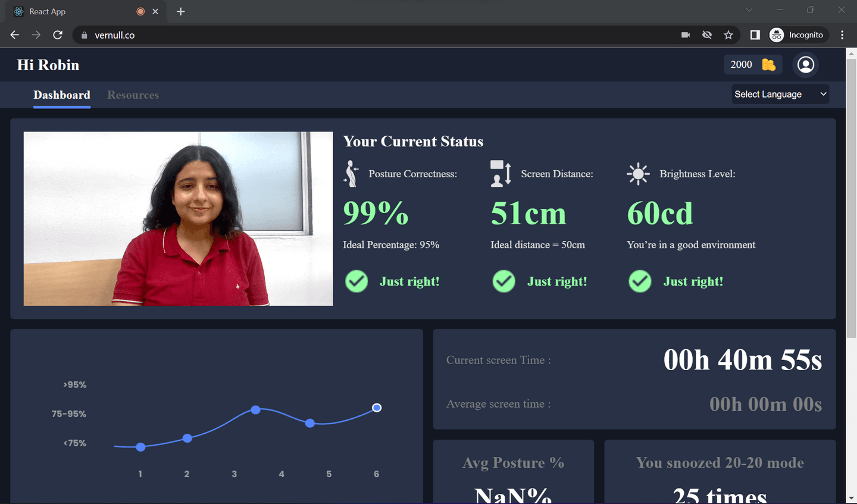Click the posture Just right checkmark icon
The image size is (857, 504).
(x=356, y=281)
